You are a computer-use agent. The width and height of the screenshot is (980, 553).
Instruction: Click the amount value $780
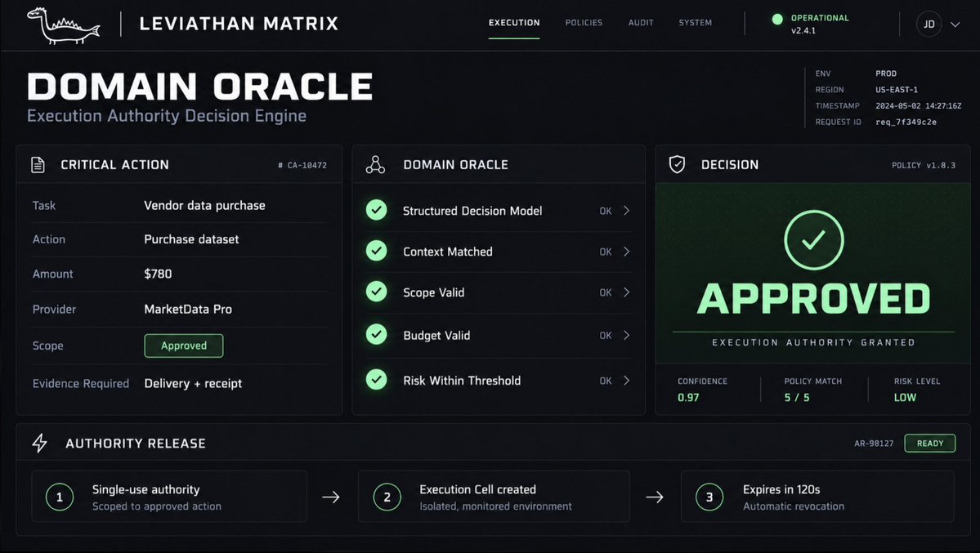coord(158,274)
